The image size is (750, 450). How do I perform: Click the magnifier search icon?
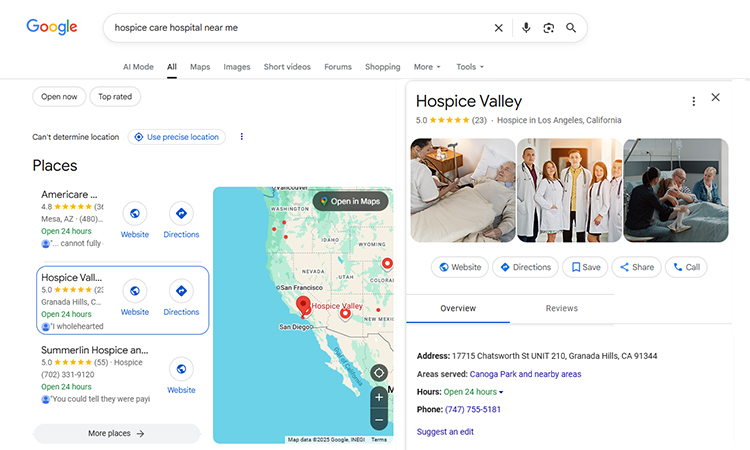pyautogui.click(x=571, y=28)
